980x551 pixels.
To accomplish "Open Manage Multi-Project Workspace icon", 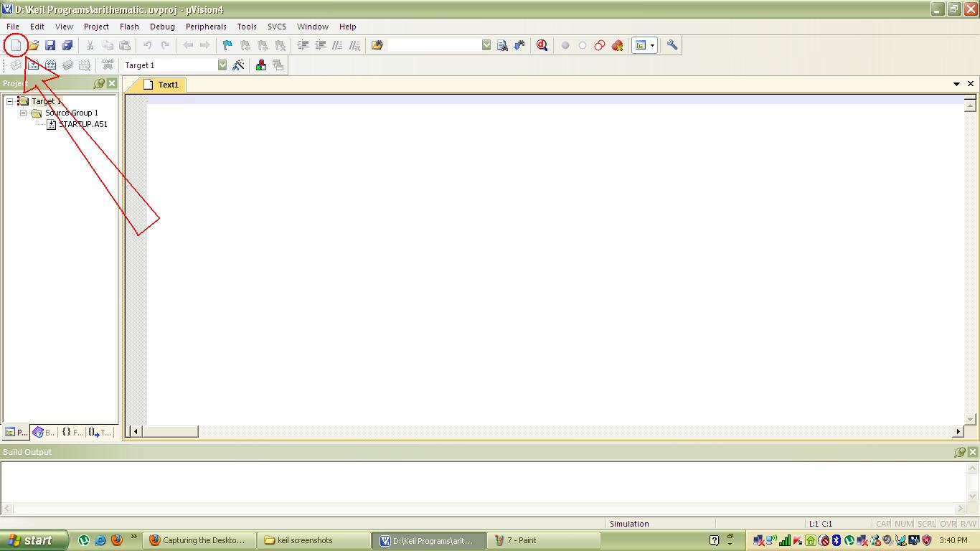I will 278,65.
